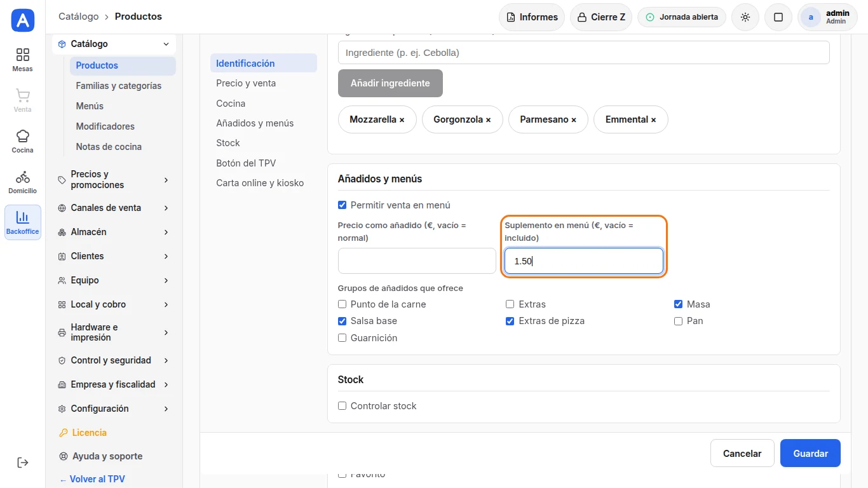Click the app logo icon
Image resolution: width=868 pixels, height=488 pixels.
click(23, 21)
